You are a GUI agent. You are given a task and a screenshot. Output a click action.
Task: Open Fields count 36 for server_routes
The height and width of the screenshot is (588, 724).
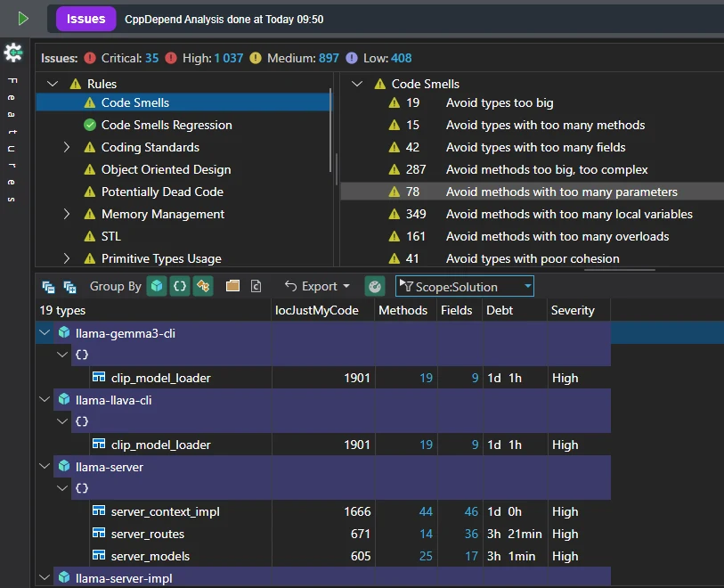[471, 534]
